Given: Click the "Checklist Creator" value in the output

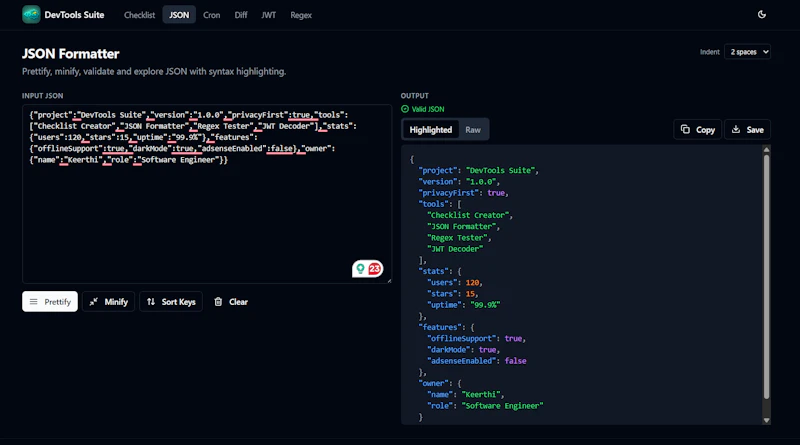Looking at the screenshot, I should pyautogui.click(x=468, y=215).
